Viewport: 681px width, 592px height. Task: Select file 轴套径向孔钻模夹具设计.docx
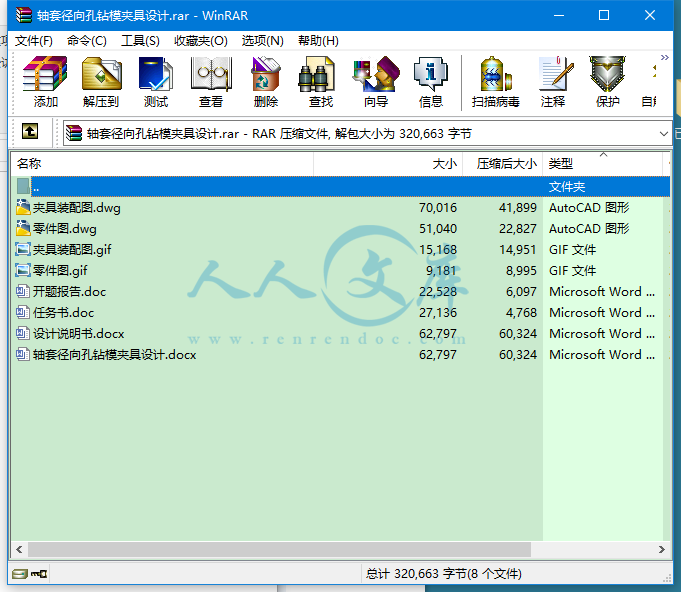click(x=341, y=354)
